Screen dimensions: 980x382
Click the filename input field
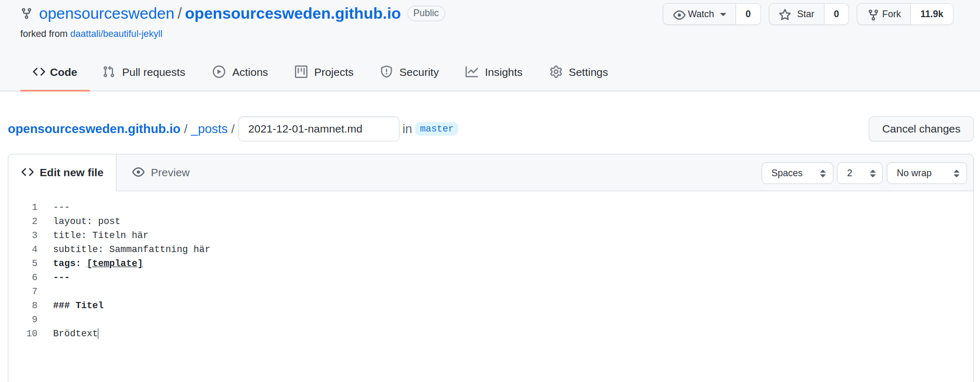click(318, 129)
